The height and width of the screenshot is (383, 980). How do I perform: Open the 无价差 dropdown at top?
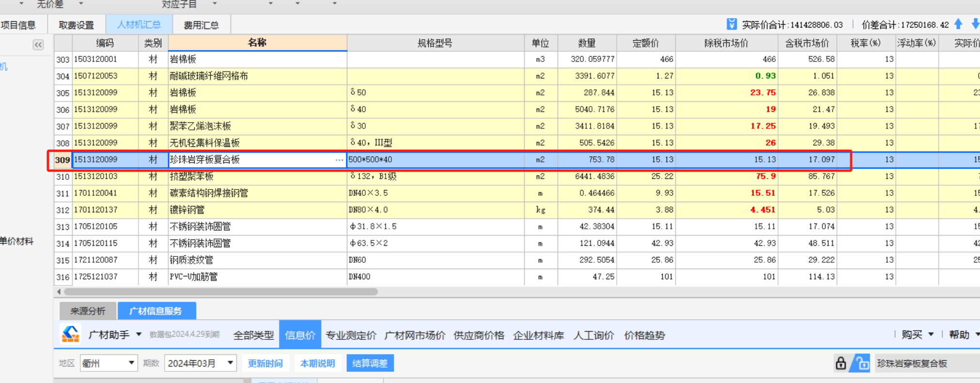click(x=81, y=4)
